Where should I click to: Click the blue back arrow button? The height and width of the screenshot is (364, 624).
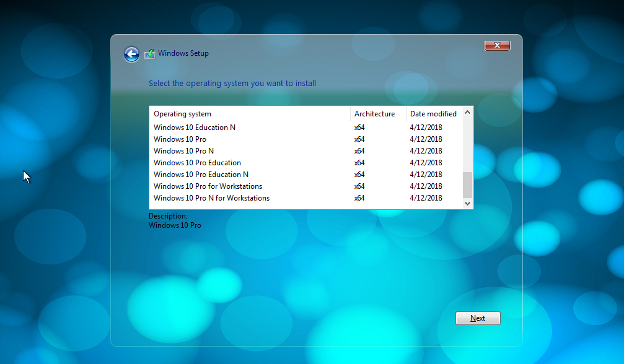pyautogui.click(x=131, y=54)
